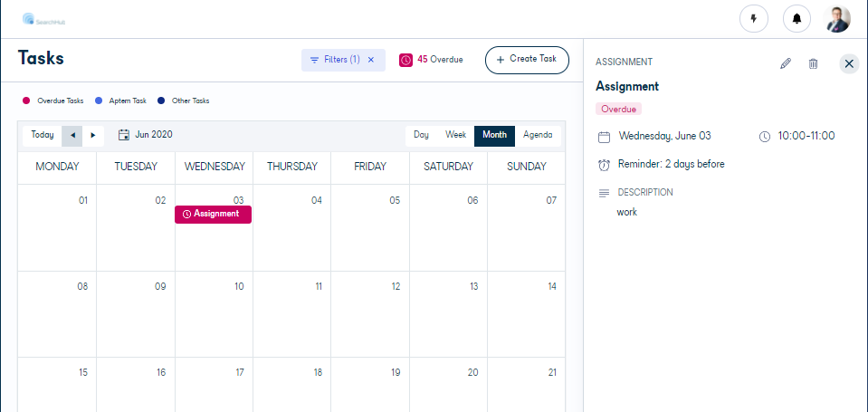Go to previous month arrow
The image size is (868, 412).
[72, 135]
